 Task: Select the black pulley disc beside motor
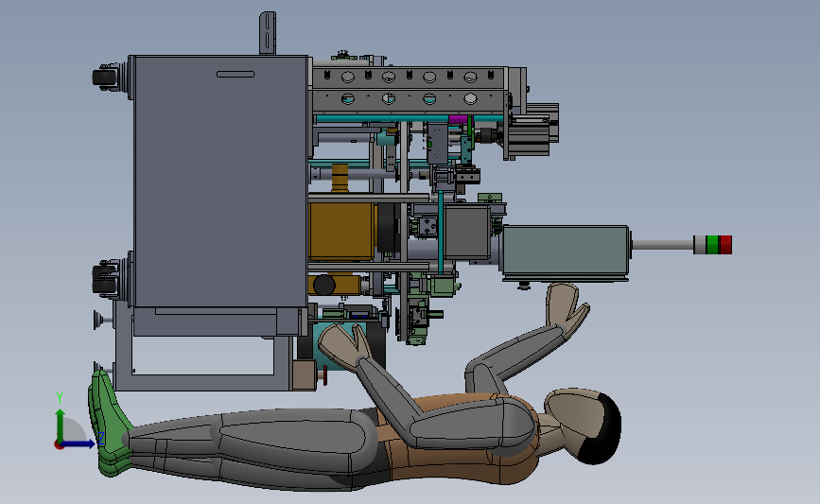[388, 229]
